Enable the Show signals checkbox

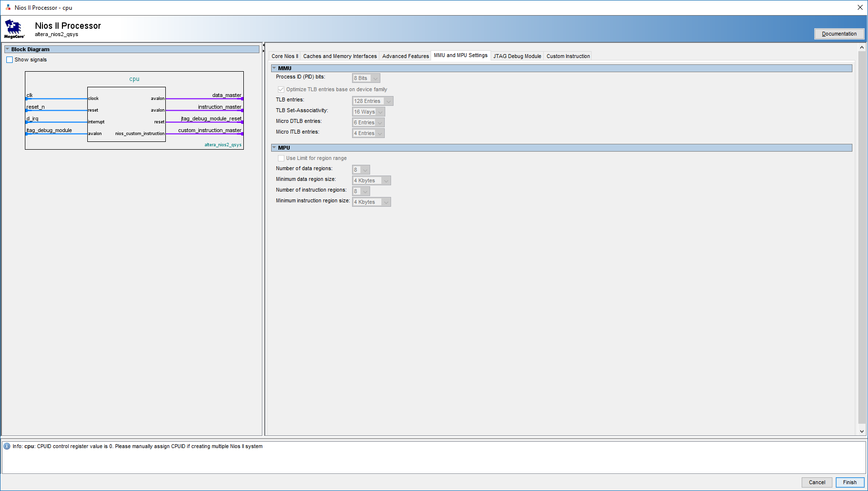(9, 59)
